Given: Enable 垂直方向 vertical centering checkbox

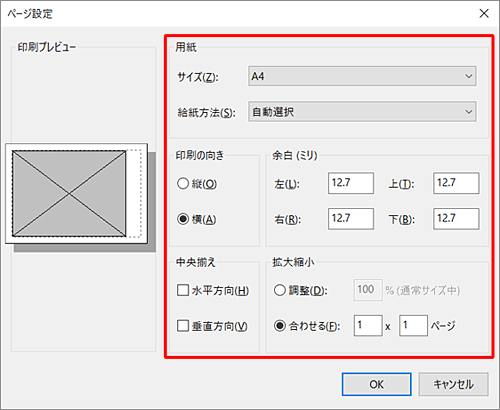Looking at the screenshot, I should tap(183, 326).
